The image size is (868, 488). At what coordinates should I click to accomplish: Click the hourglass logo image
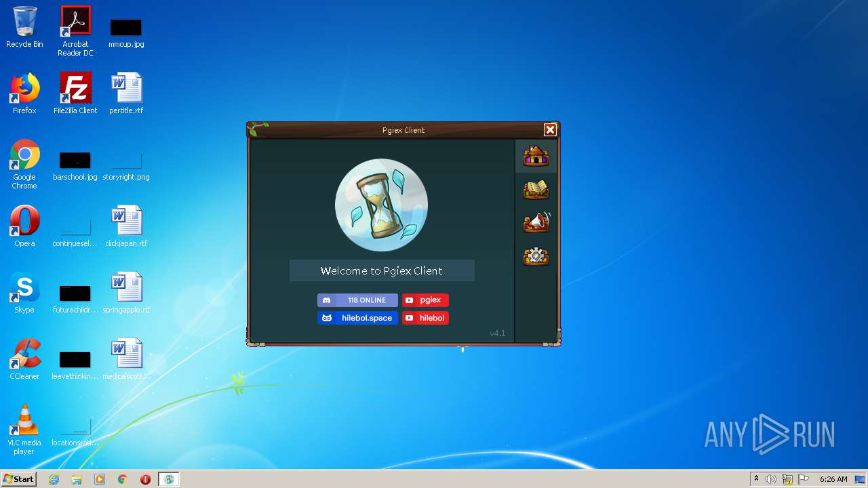(x=382, y=205)
